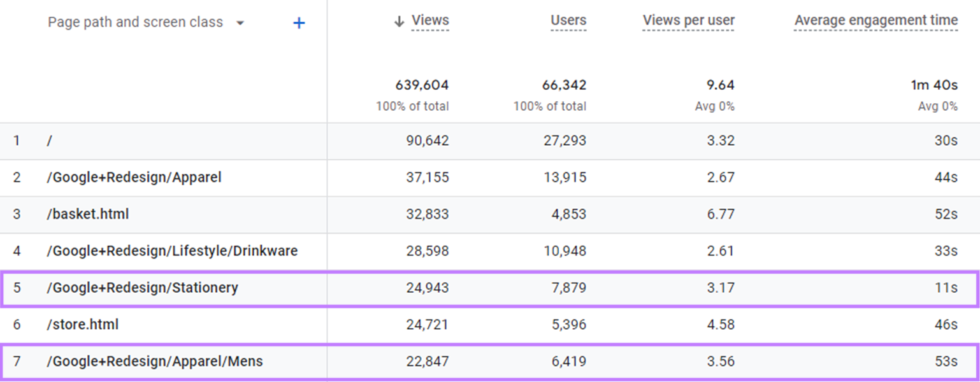Open /Google+Redesign/Lifestyle/Drinkware row

(172, 251)
